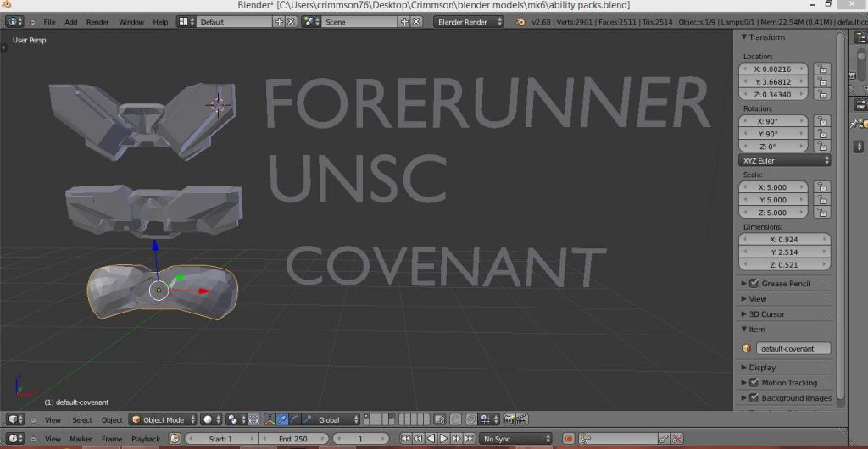This screenshot has height=449, width=868.
Task: Lock the Z scale value
Action: pos(822,213)
